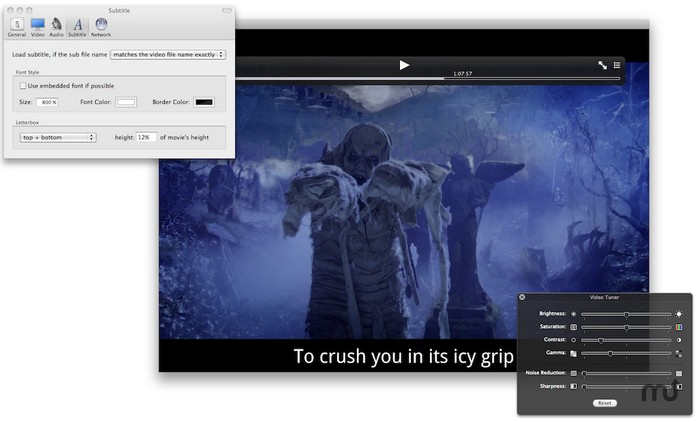The height and width of the screenshot is (422, 700).
Task: Select the Subtitle preferences tab
Action: (x=77, y=27)
